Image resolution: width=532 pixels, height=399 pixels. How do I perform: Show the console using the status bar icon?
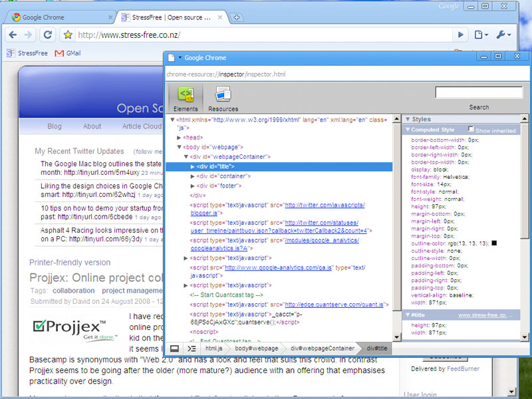pyautogui.click(x=192, y=348)
